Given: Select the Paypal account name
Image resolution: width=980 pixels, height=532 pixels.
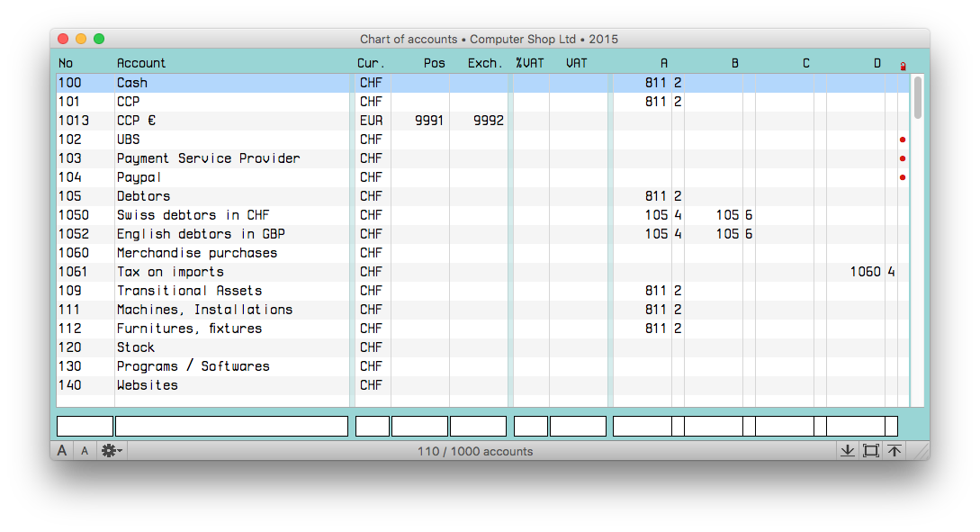Looking at the screenshot, I should (139, 177).
